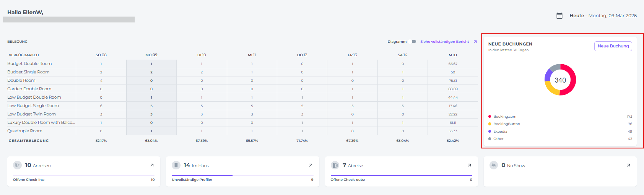Click the Neue Buchung button
The width and height of the screenshot is (644, 195).
click(613, 46)
